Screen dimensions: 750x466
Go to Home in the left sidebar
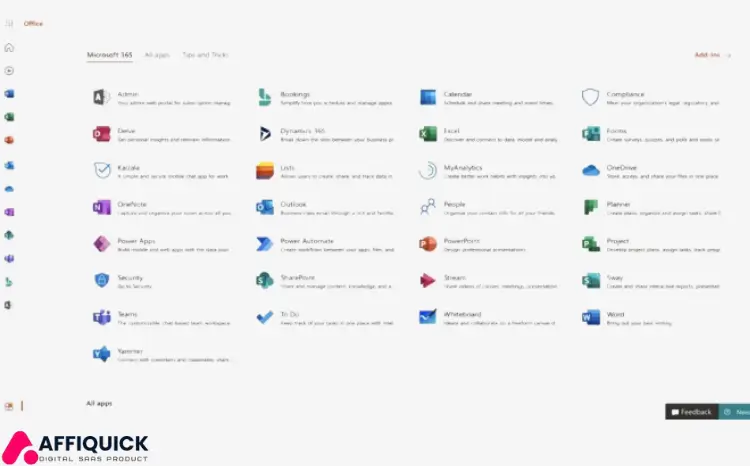click(9, 47)
